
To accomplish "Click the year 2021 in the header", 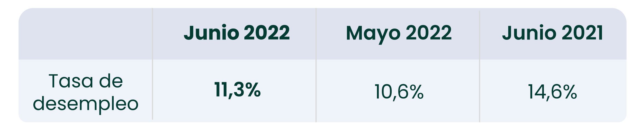I will (582, 33).
